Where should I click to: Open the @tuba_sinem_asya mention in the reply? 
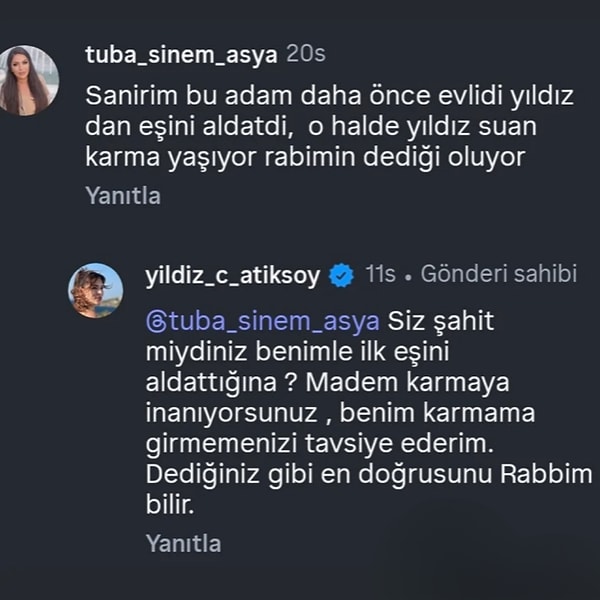263,323
